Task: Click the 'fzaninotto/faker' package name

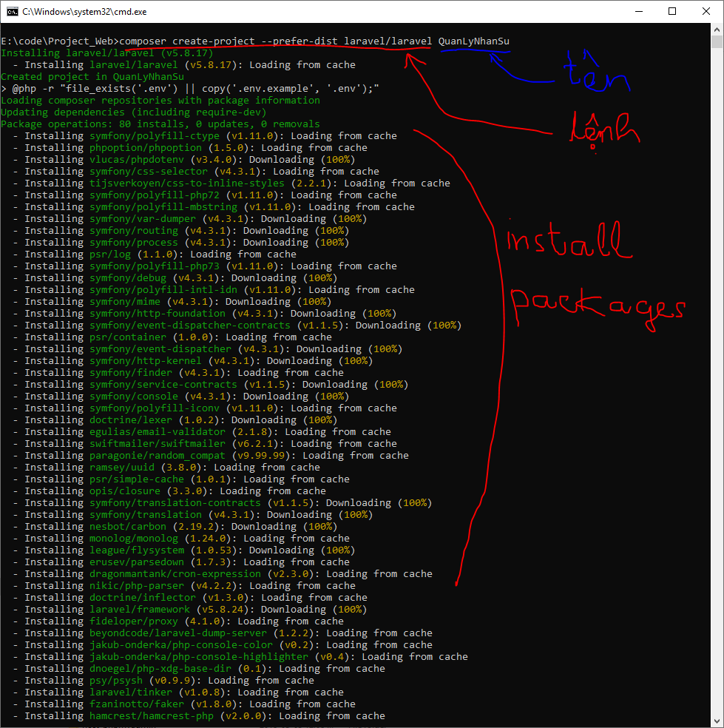Action: [x=137, y=704]
